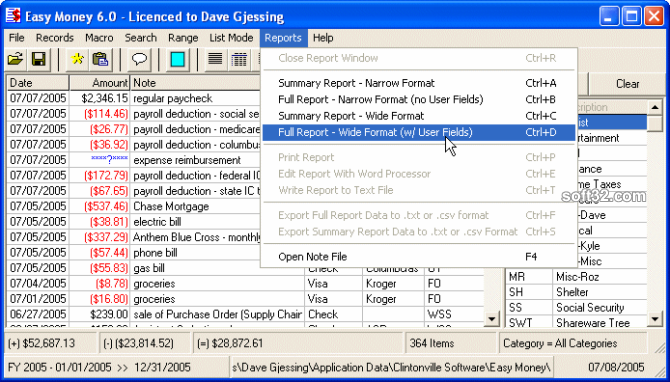Viewport: 670px width, 382px height.
Task: Click the MR category code
Action: tap(517, 277)
